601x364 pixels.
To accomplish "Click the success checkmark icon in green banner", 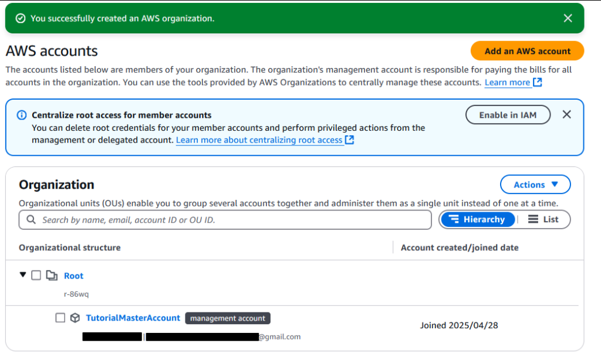I will point(21,18).
